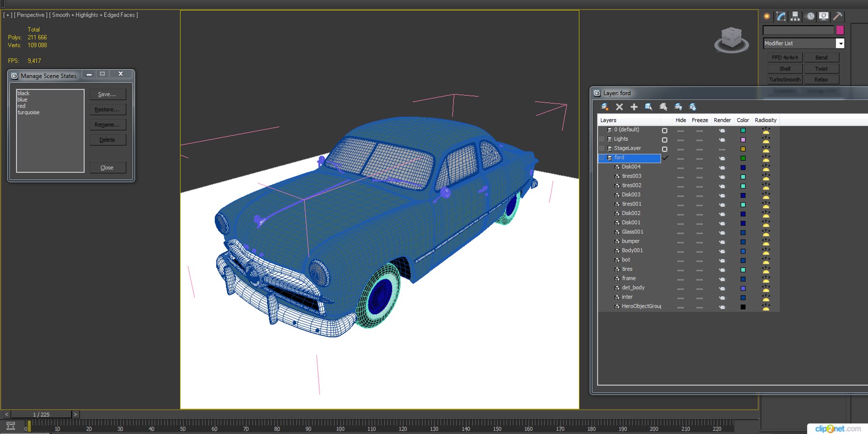This screenshot has width=868, height=434.
Task: Click the time configuration icon beside timeline
Action: pos(10,426)
